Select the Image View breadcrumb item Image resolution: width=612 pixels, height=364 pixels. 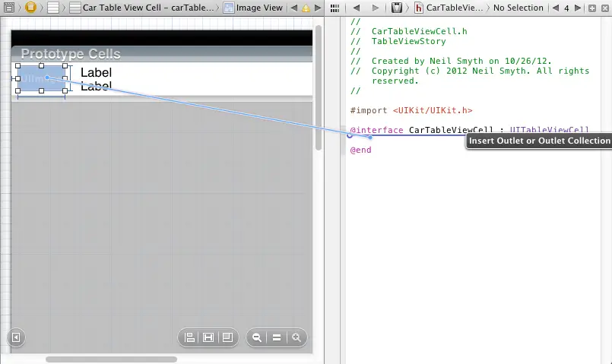point(253,8)
